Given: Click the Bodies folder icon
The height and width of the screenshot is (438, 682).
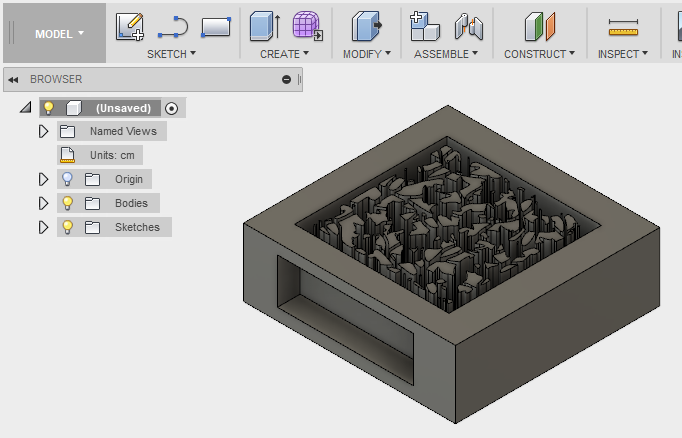Looking at the screenshot, I should (x=92, y=203).
